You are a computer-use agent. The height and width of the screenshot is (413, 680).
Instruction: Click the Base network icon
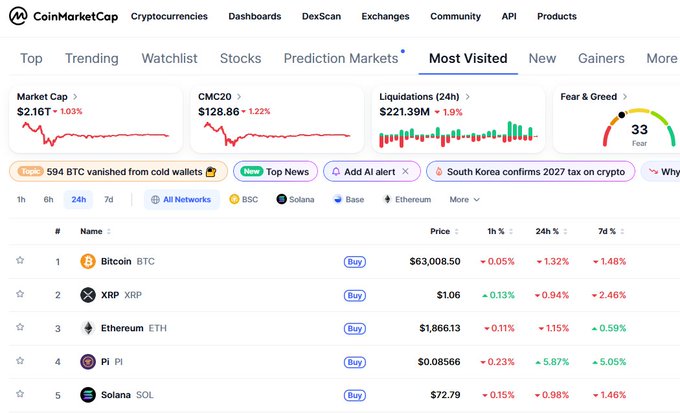click(x=338, y=200)
